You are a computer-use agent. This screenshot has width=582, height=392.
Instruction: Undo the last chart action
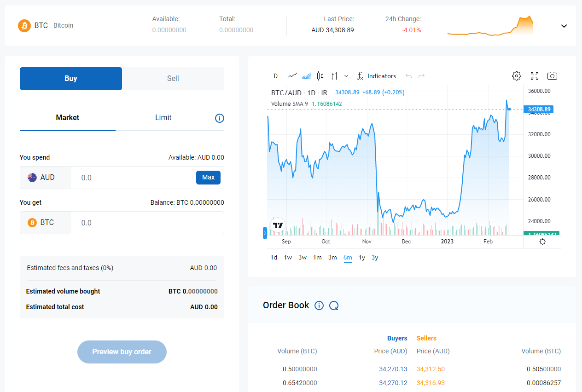coord(408,76)
